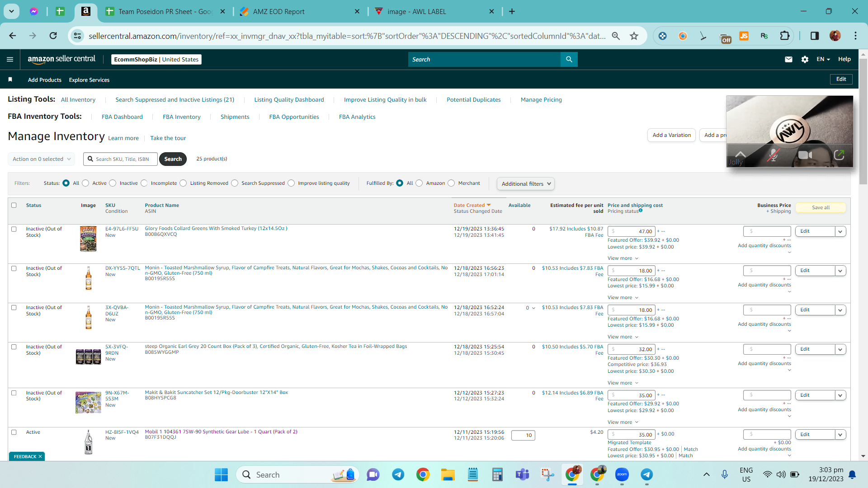Click the zoom magnifier icon in the address bar

click(x=616, y=36)
